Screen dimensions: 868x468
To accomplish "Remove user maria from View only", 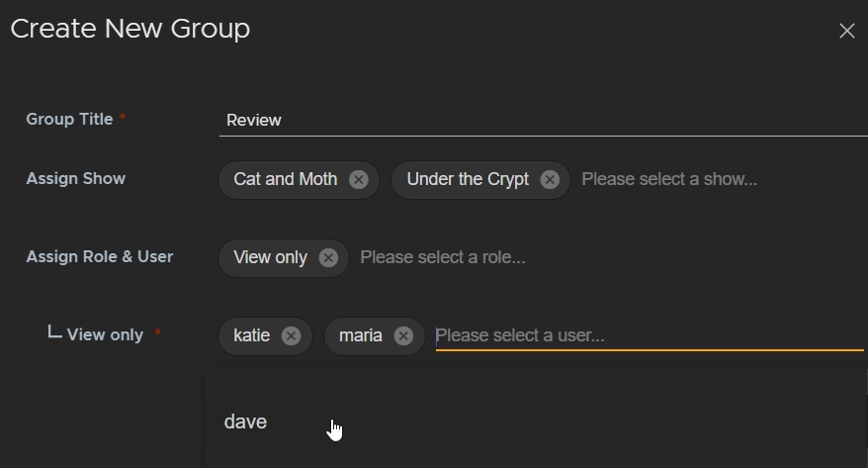I will (x=403, y=336).
